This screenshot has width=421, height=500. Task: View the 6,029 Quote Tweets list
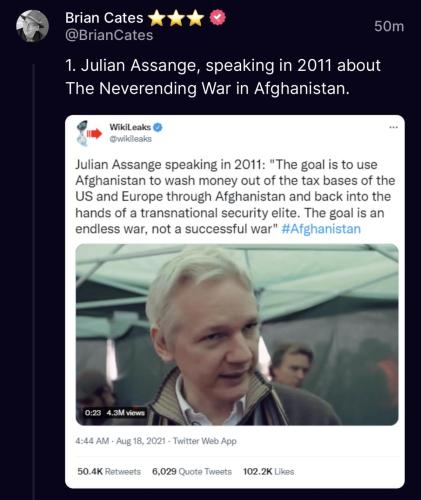pyautogui.click(x=192, y=472)
